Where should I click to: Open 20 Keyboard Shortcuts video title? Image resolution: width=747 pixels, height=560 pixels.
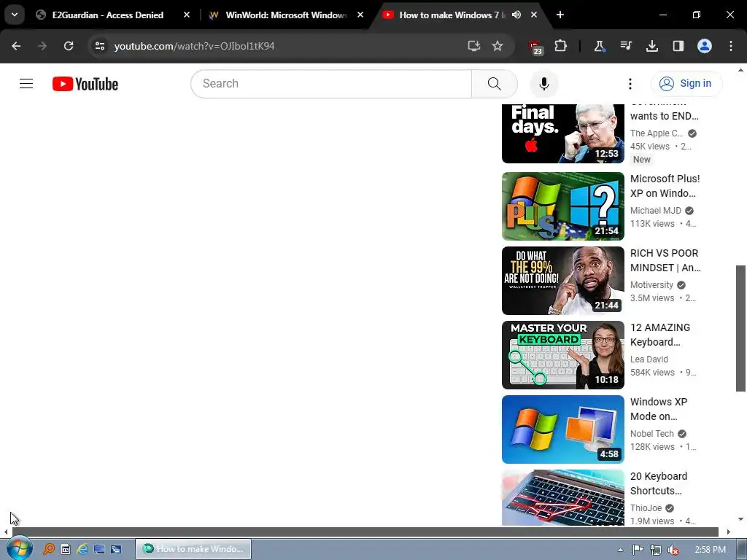(x=659, y=483)
